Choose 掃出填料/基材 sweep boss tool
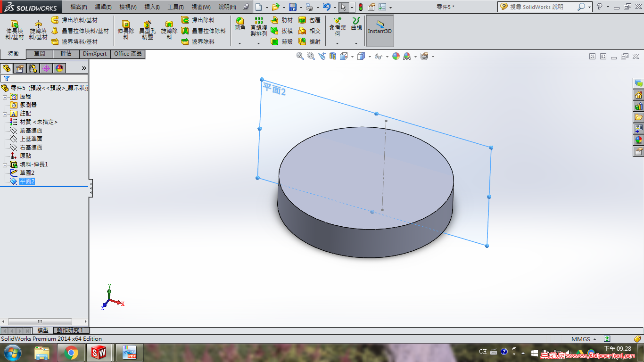 click(x=74, y=20)
